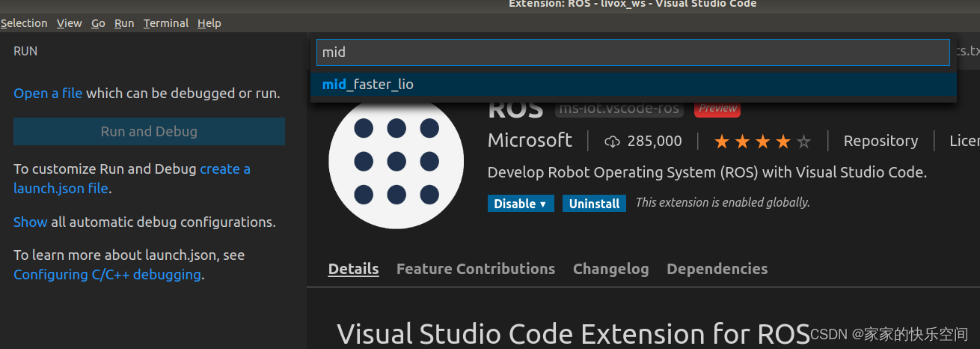This screenshot has width=980, height=349.
Task: Switch to the Dependencies tab
Action: [x=717, y=269]
